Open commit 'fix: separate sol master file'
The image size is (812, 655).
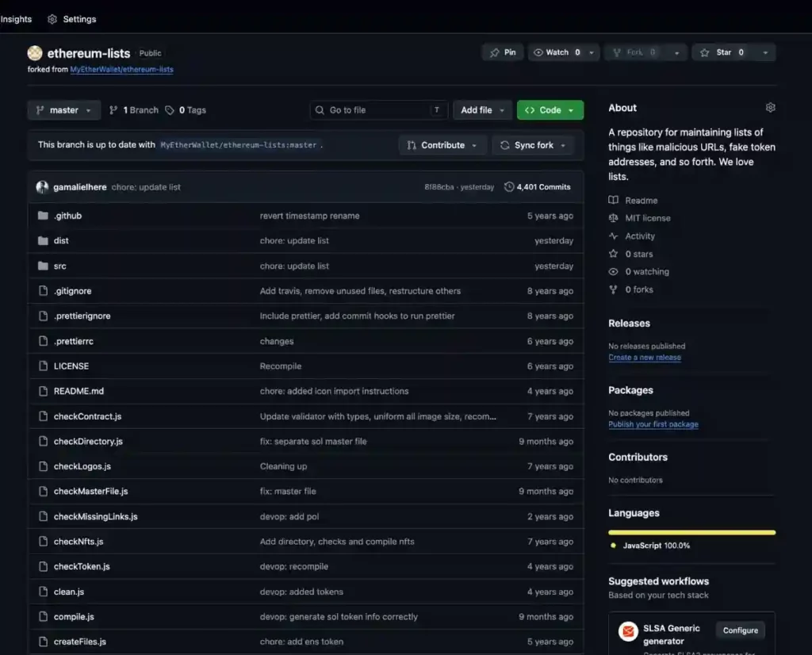coord(313,441)
